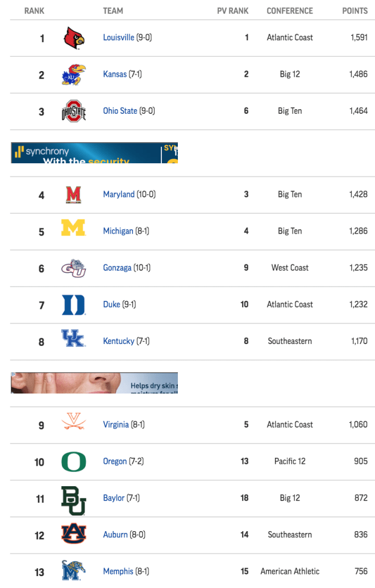Open the Louisville team link
The width and height of the screenshot is (375, 588).
(118, 38)
